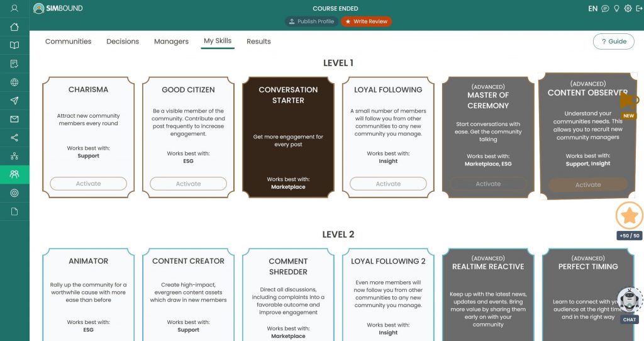Open the settings gear icon in header
The height and width of the screenshot is (341, 644).
click(x=628, y=9)
